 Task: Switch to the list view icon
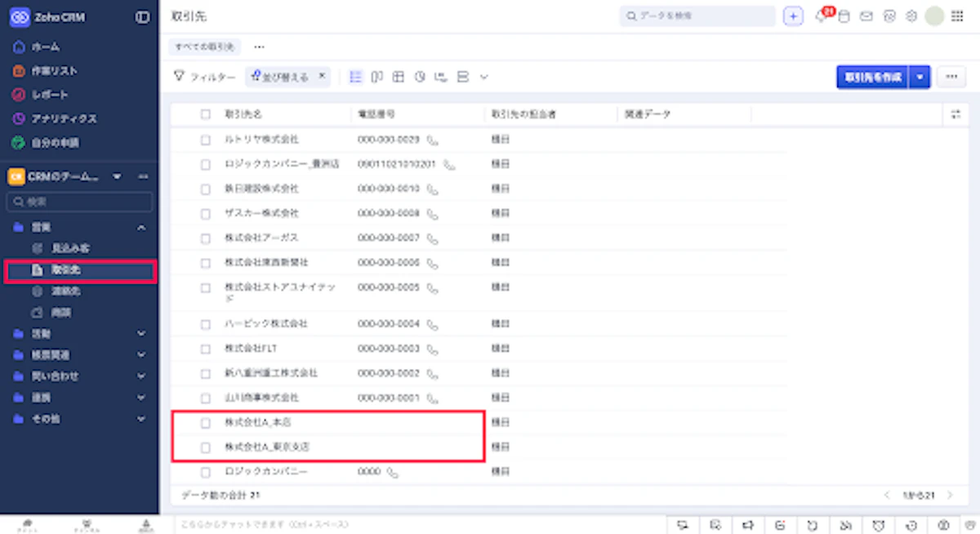pyautogui.click(x=355, y=77)
